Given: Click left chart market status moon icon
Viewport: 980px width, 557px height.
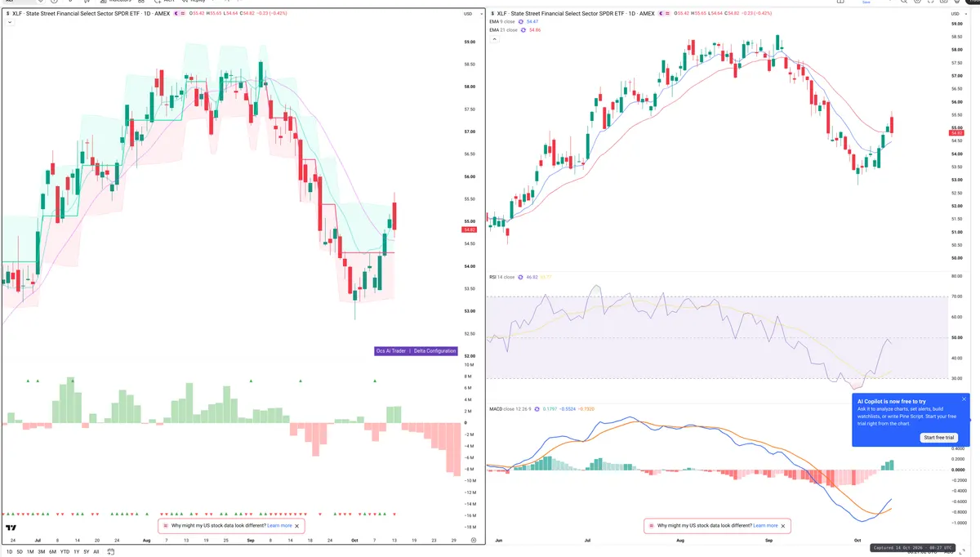Looking at the screenshot, I should click(x=176, y=14).
